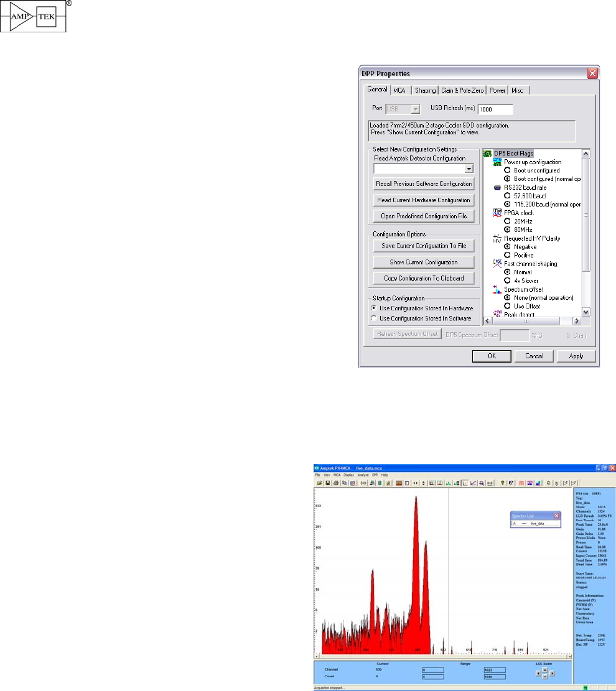Select 4x Slower fast channel shaping

(507, 281)
